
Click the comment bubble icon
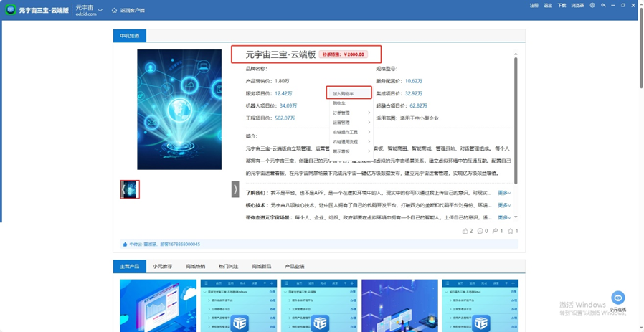coord(480,231)
